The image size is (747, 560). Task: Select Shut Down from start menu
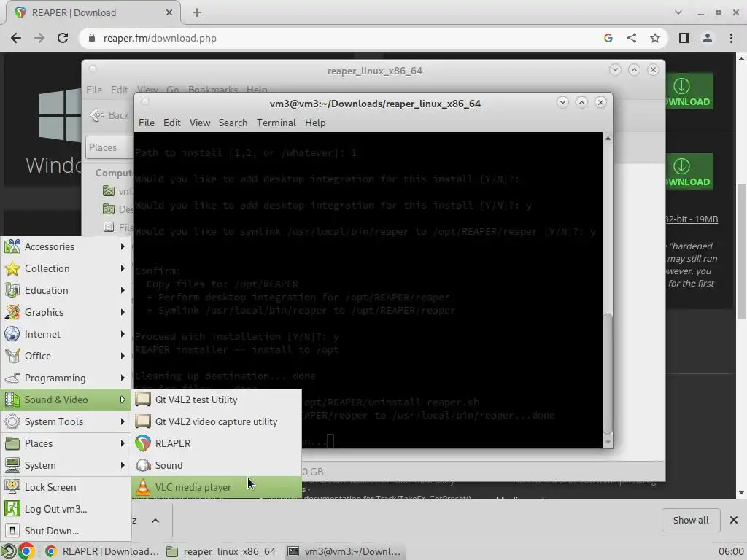(x=66, y=531)
